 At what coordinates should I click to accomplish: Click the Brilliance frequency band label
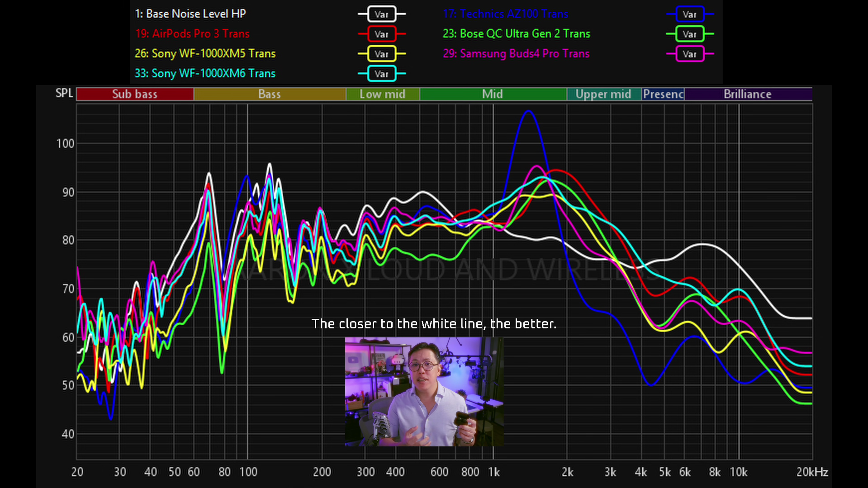748,94
